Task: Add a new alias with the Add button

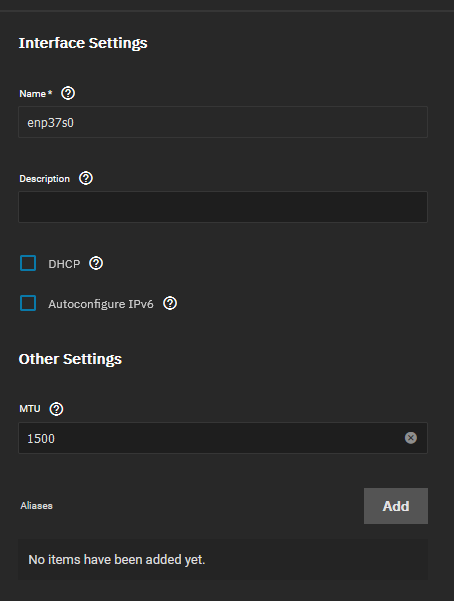Action: (x=396, y=506)
